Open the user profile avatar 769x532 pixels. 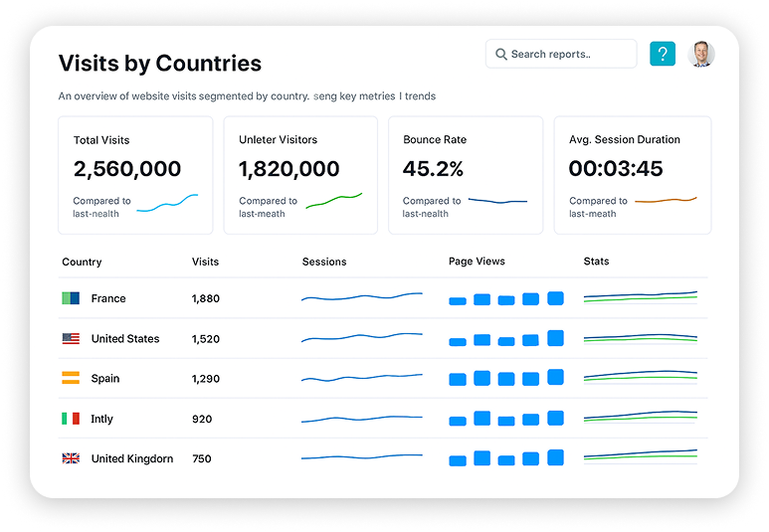(701, 54)
